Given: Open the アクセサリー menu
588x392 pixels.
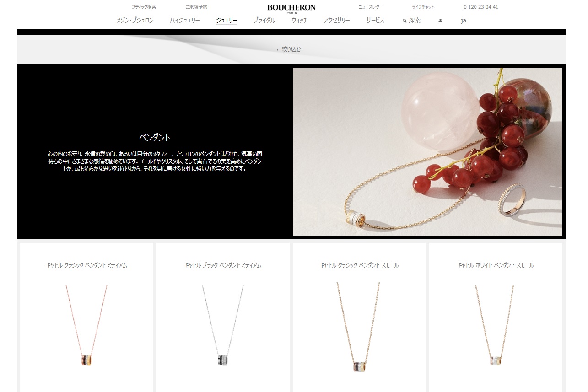Looking at the screenshot, I should (x=336, y=21).
